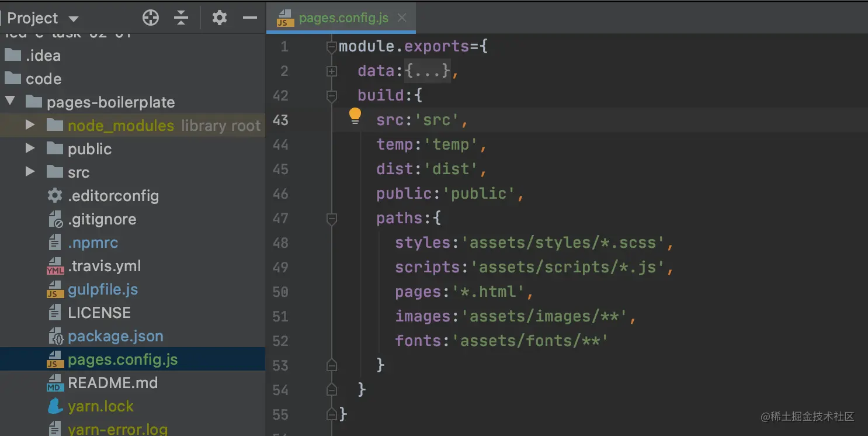This screenshot has width=868, height=436.
Task: Expand the src folder arrow
Action: (30, 172)
